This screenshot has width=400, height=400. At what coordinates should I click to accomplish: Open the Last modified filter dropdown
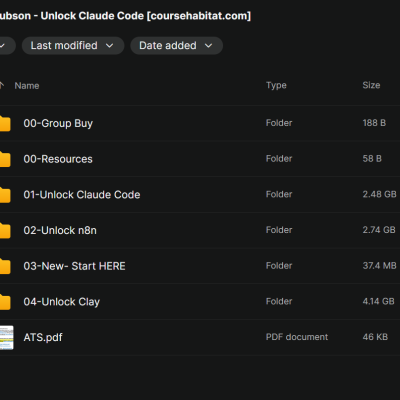(73, 46)
